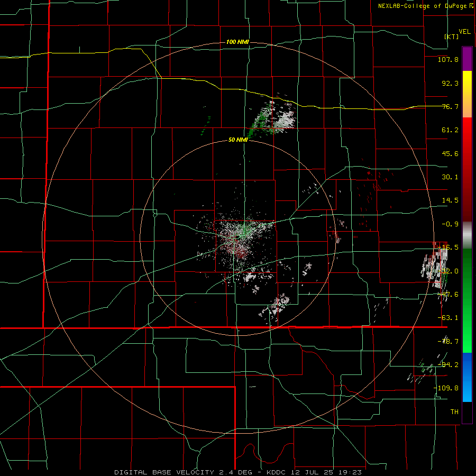Select the 61.2 velocity scale value
This screenshot has width=476, height=476.
[x=450, y=130]
